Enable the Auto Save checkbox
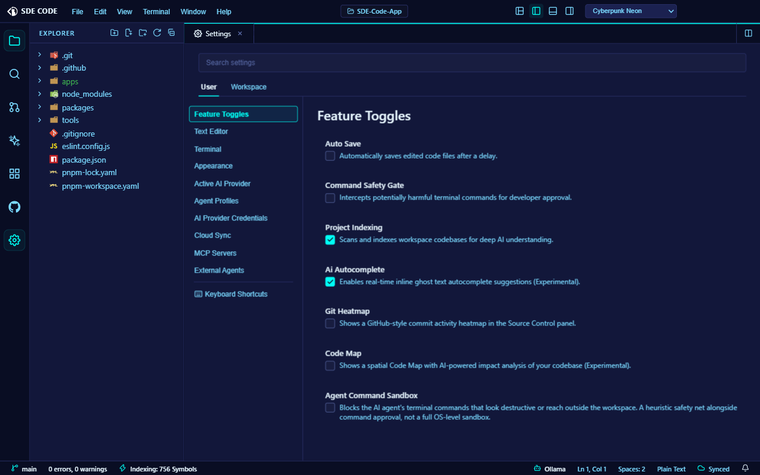 click(x=330, y=156)
